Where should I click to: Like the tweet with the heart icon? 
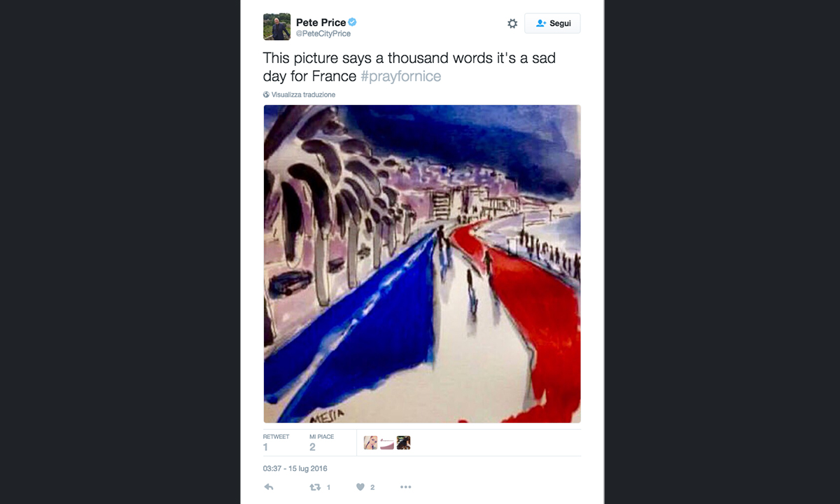(x=360, y=487)
